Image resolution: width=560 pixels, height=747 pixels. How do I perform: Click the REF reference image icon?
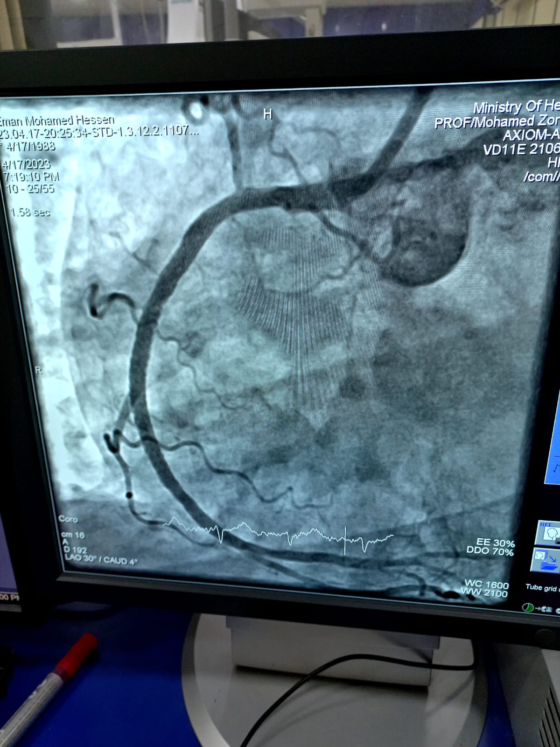[x=547, y=533]
